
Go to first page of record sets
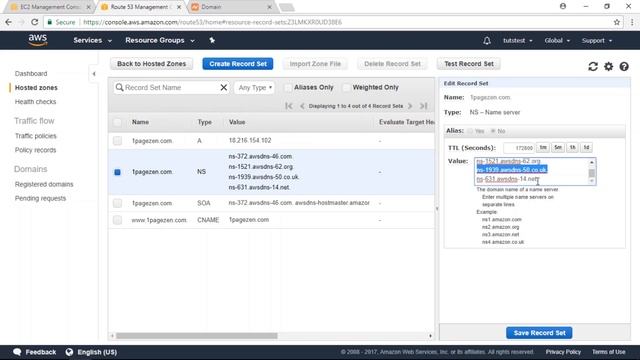289,106
